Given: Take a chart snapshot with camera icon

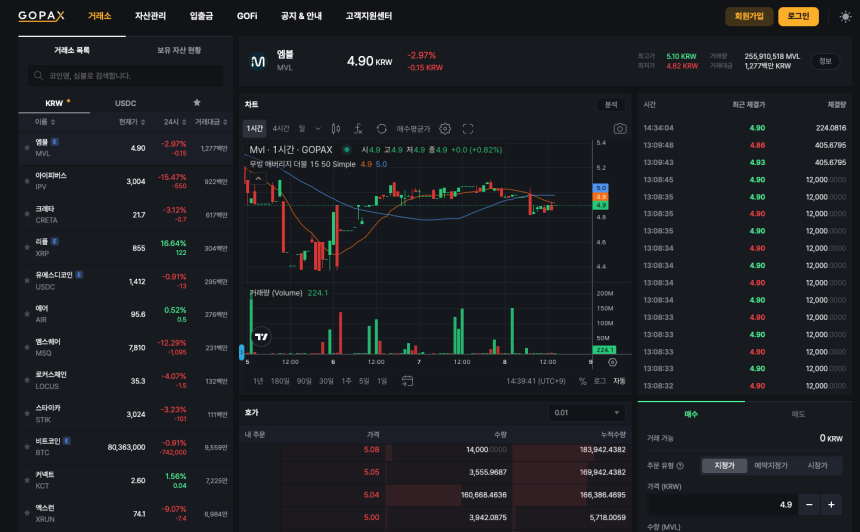Looking at the screenshot, I should pyautogui.click(x=620, y=129).
